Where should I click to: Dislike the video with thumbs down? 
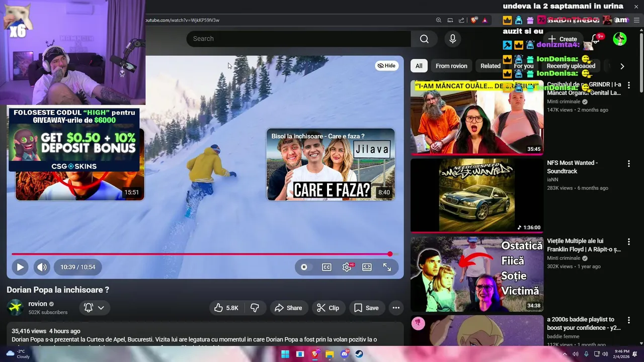tap(255, 308)
